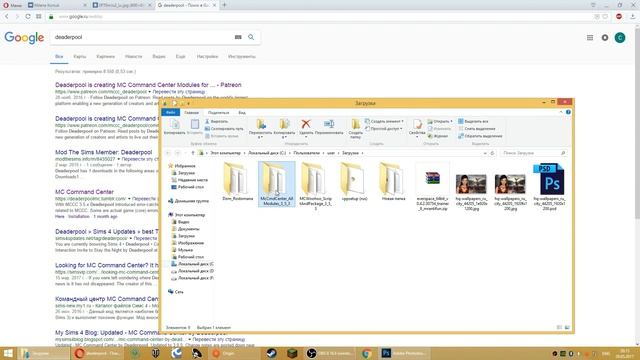
Task: Open the 'Mod The Sims Member: Deaderpool' result
Action: pyautogui.click(x=104, y=152)
